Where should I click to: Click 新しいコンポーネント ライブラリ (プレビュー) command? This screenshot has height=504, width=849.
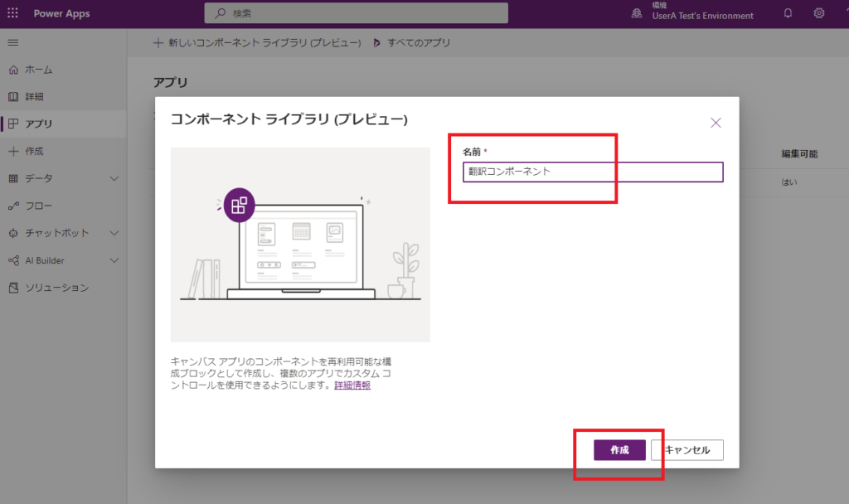tap(257, 43)
